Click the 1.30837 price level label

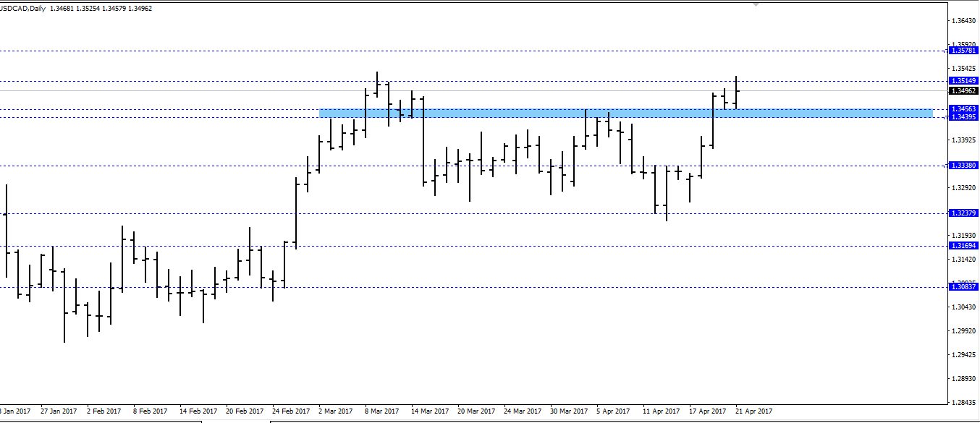point(963,287)
